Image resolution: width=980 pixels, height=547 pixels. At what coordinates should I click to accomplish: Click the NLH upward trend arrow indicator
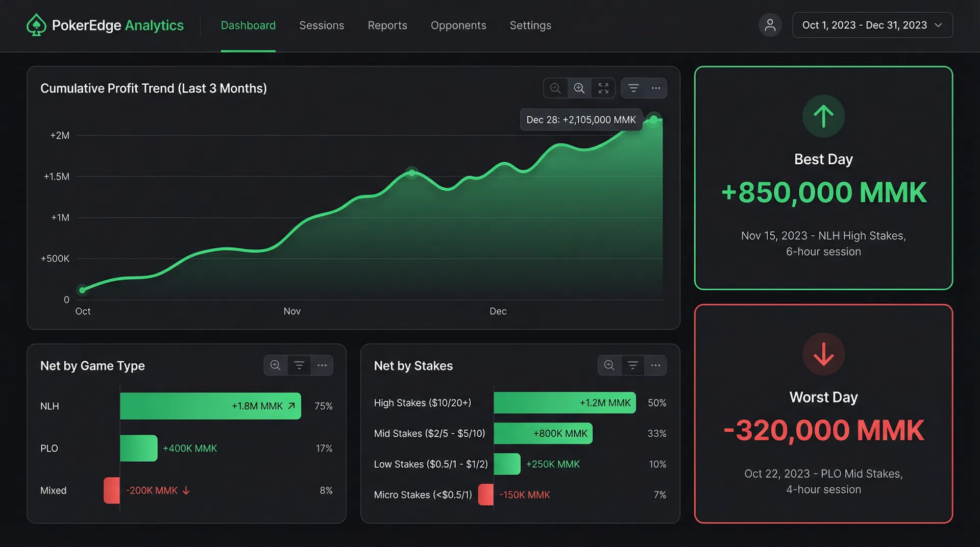[291, 406]
